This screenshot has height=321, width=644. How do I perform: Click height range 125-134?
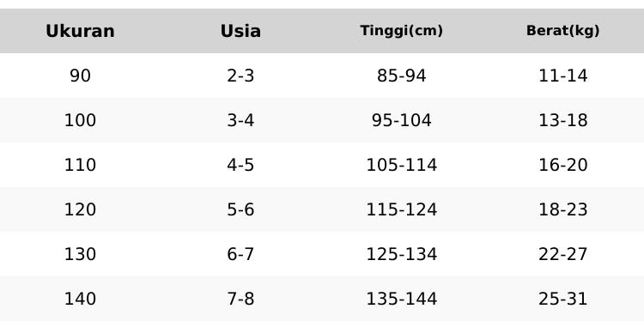pos(402,254)
